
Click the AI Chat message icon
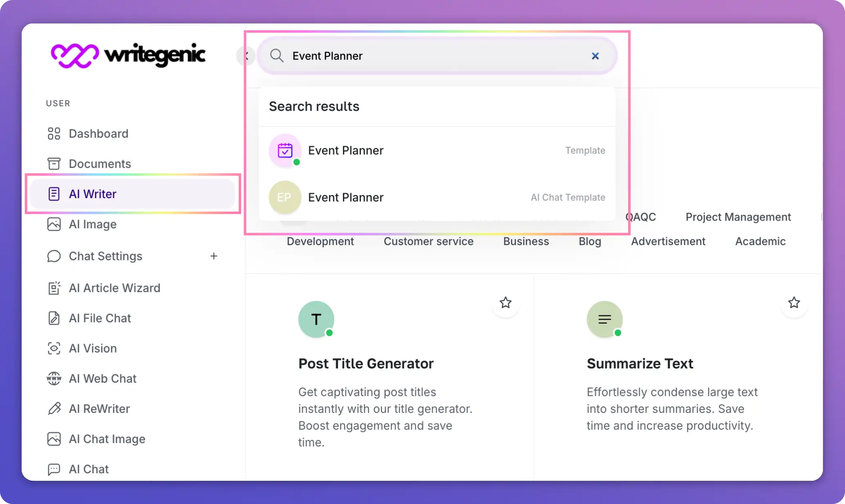click(54, 469)
